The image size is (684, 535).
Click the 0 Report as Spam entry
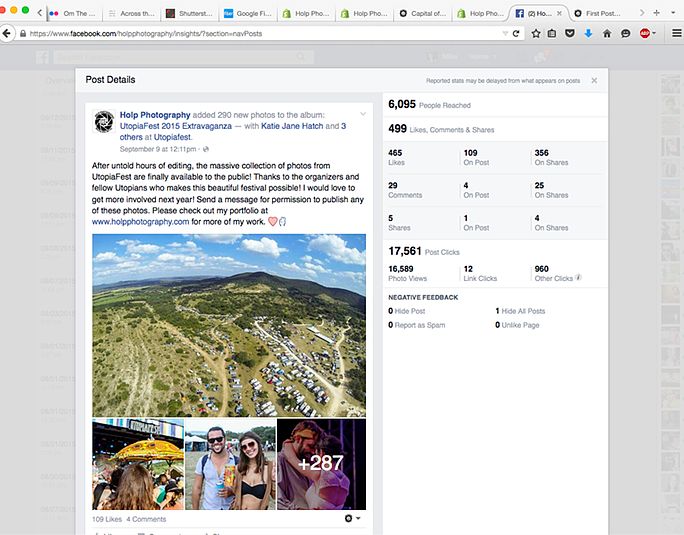click(417, 325)
